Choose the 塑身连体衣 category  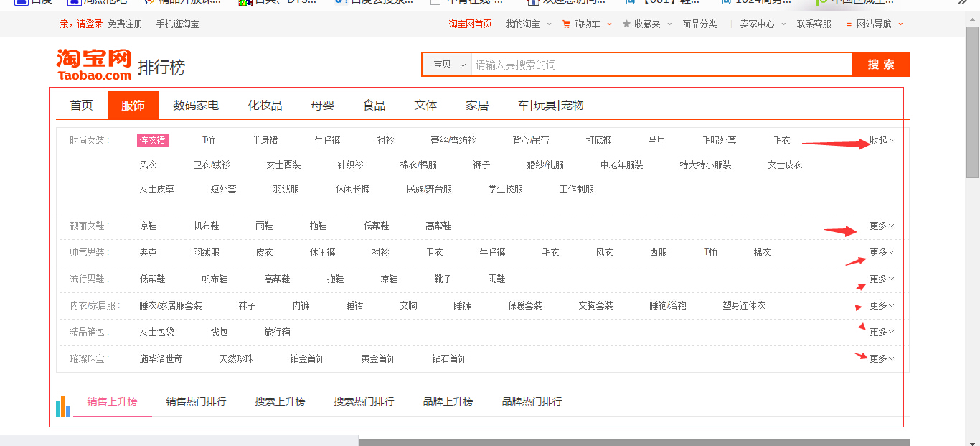point(744,305)
